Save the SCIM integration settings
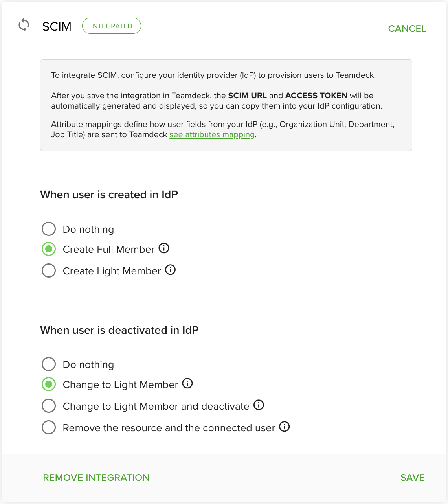This screenshot has height=504, width=448. click(412, 478)
